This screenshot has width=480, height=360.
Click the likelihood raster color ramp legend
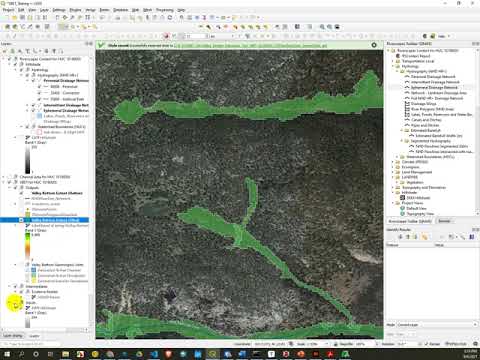(x=27, y=246)
